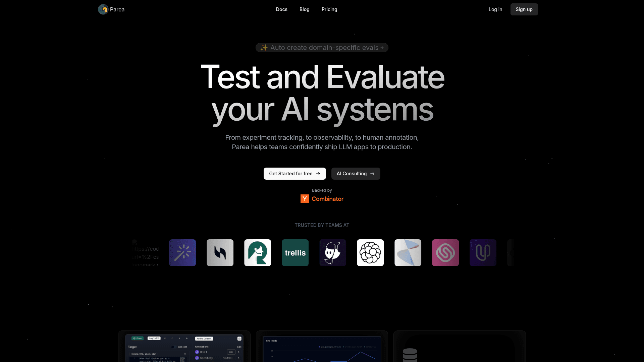
Task: Open the database stack icon preview card
Action: (460, 347)
